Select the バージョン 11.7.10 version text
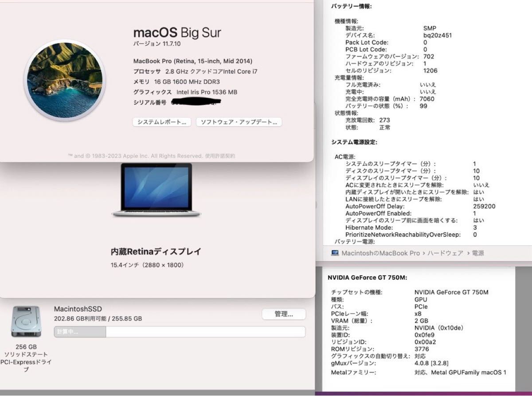Viewport: 532px width, 396px height. click(157, 44)
